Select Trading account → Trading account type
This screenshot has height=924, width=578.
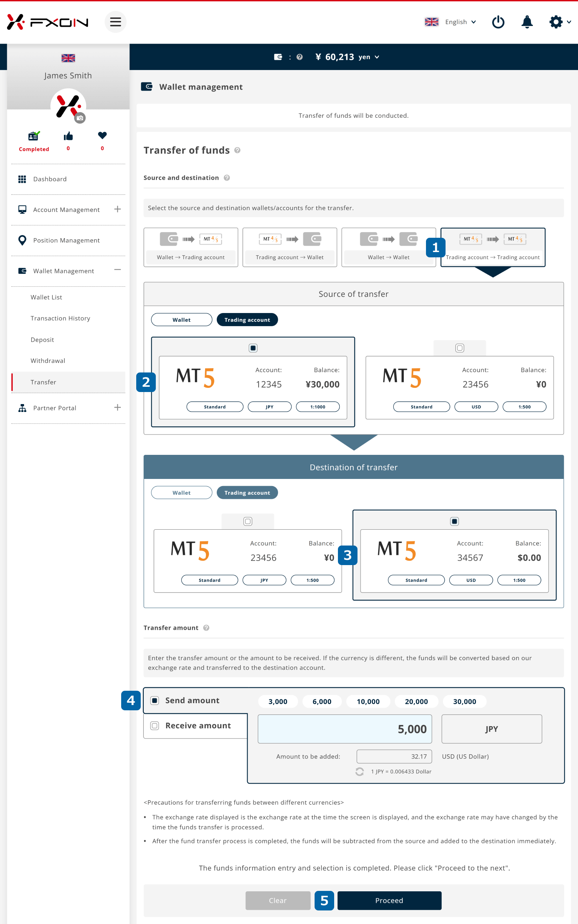point(493,247)
